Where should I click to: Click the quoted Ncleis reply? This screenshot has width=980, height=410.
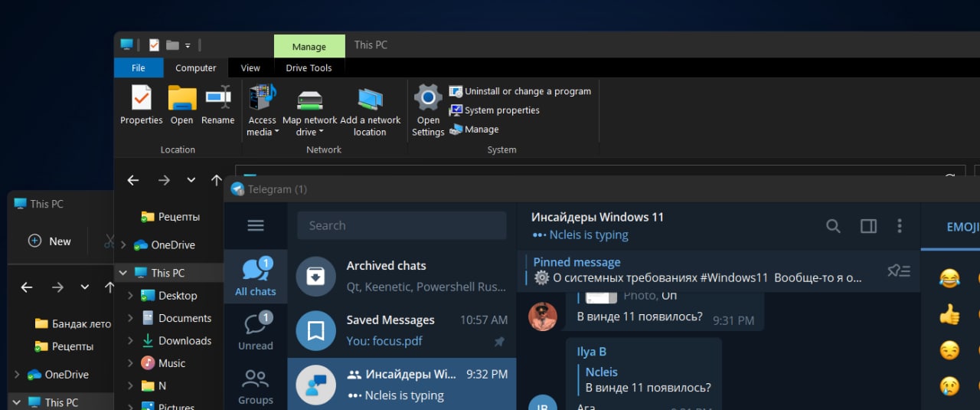[643, 379]
